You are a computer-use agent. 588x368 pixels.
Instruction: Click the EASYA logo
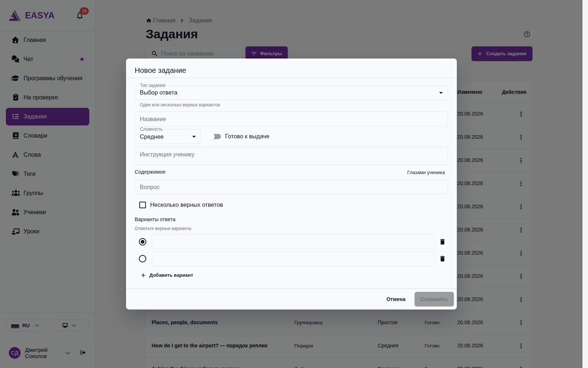pos(32,15)
